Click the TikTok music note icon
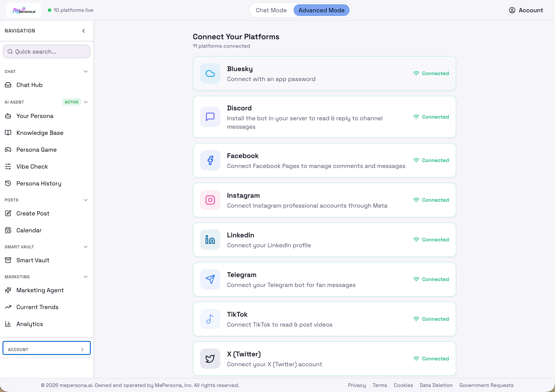 coord(210,319)
